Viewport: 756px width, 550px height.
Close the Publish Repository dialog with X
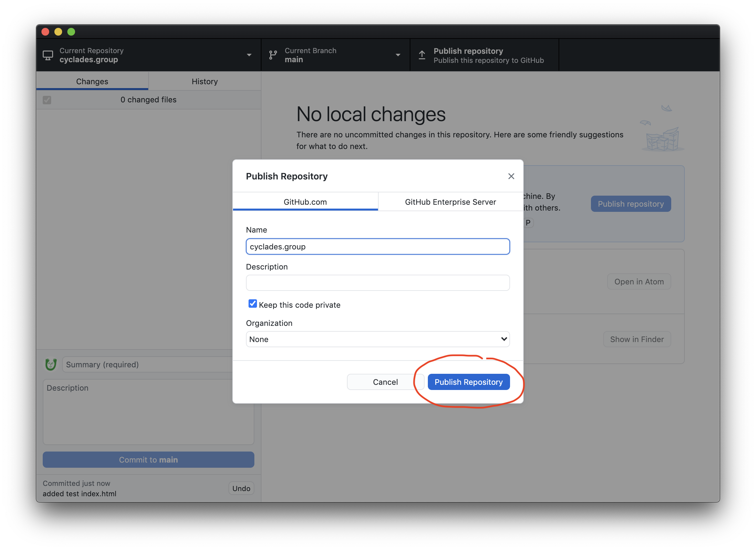click(x=511, y=176)
